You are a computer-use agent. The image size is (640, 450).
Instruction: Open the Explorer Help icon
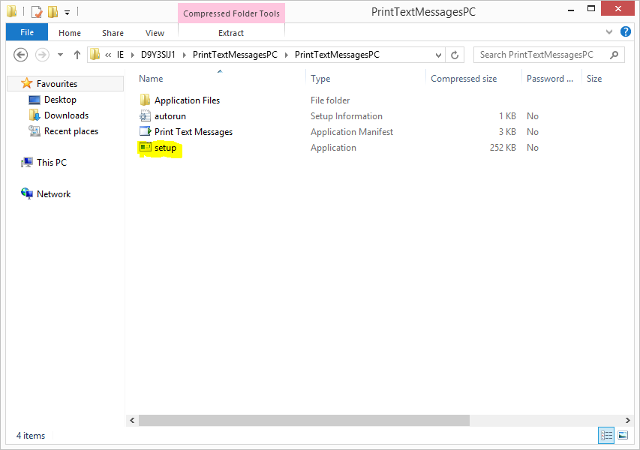[x=625, y=31]
